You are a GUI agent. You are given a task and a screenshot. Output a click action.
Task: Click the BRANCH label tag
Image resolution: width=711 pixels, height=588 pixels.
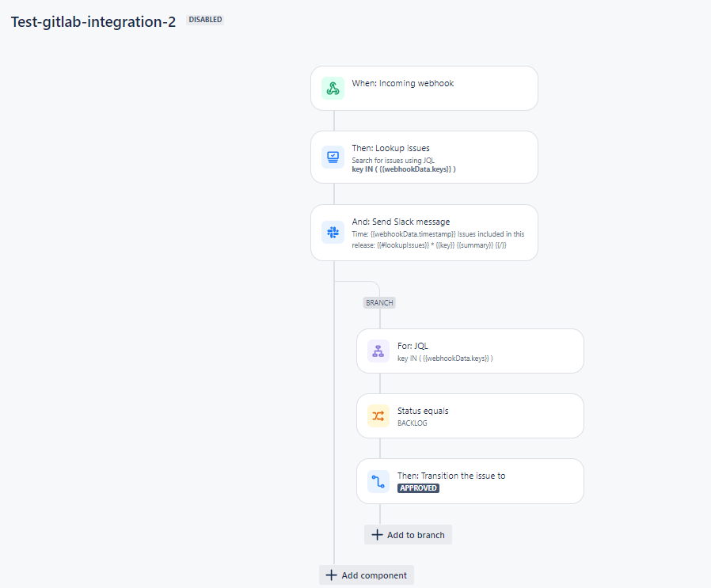(x=379, y=302)
